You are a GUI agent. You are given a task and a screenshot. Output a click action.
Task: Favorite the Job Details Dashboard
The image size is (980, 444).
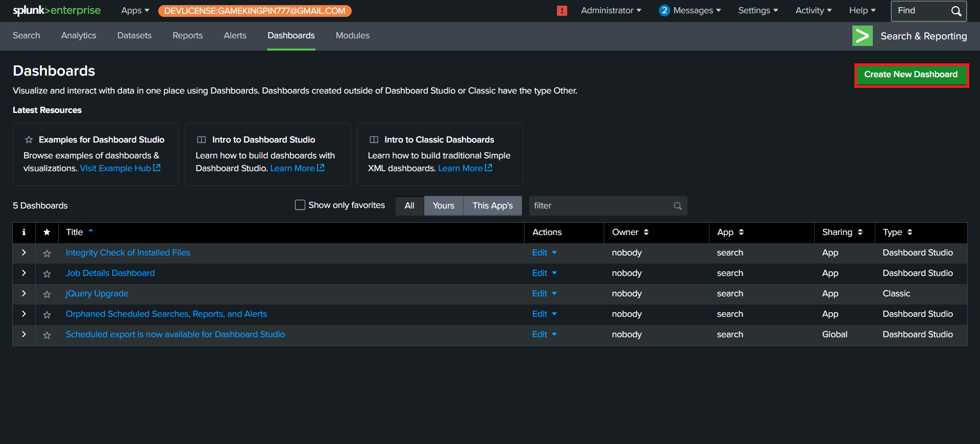click(x=47, y=274)
